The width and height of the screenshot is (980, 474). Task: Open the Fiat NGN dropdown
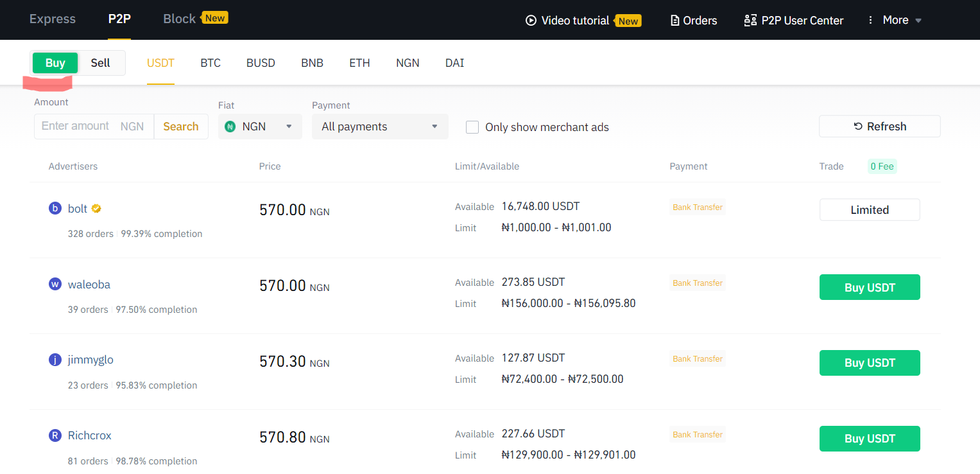coord(260,127)
